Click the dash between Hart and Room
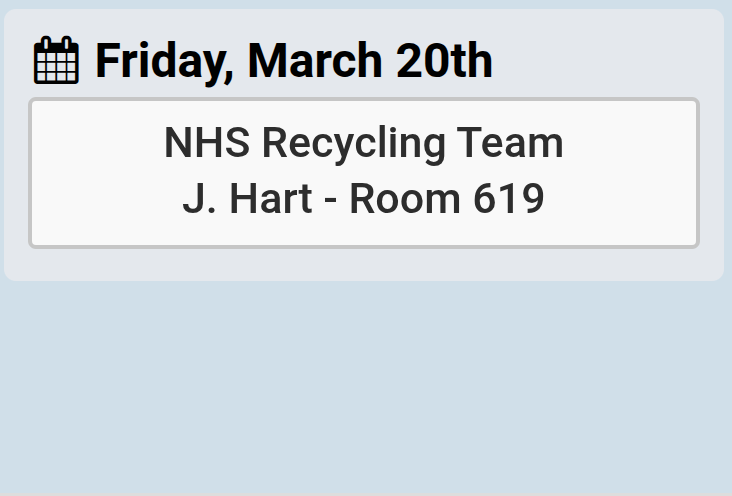The height and width of the screenshot is (496, 732). [x=331, y=200]
